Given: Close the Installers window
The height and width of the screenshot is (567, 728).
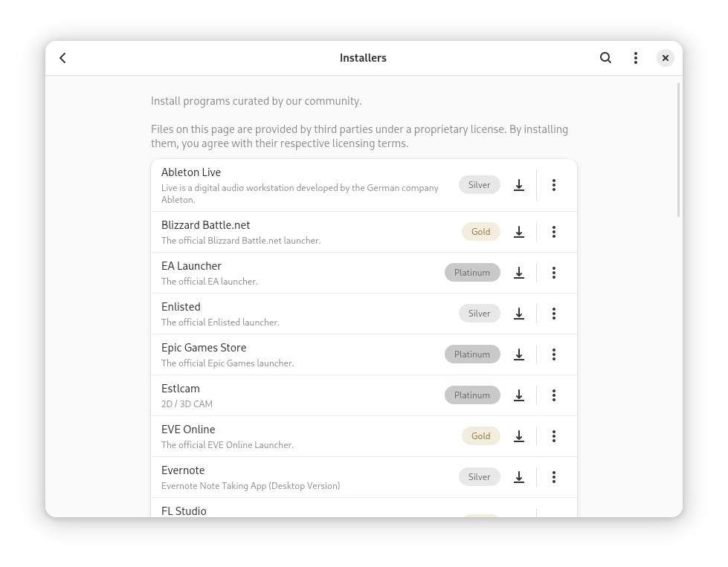Looking at the screenshot, I should pyautogui.click(x=666, y=58).
